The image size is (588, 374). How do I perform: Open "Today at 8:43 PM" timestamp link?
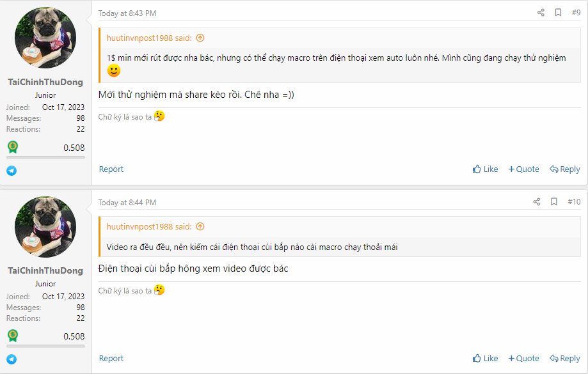[127, 13]
